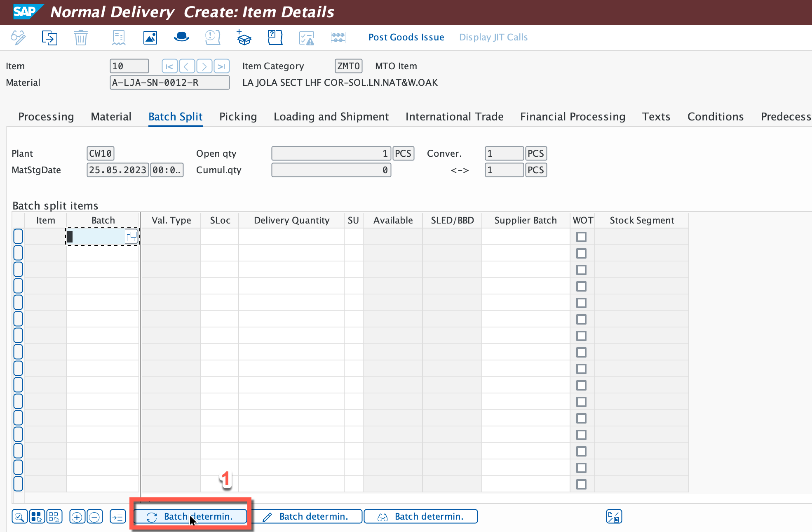The height and width of the screenshot is (532, 812).
Task: Go to next item arrow
Action: point(204,66)
